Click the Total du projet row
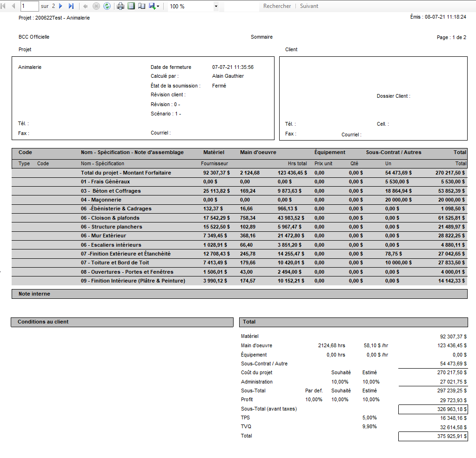 point(126,173)
